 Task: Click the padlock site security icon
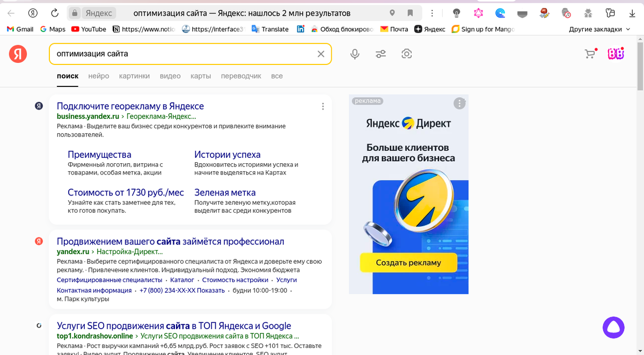pyautogui.click(x=75, y=13)
